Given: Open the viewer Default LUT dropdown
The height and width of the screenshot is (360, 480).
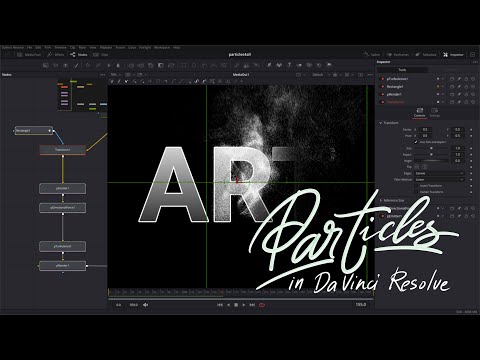Looking at the screenshot, I should (x=321, y=75).
